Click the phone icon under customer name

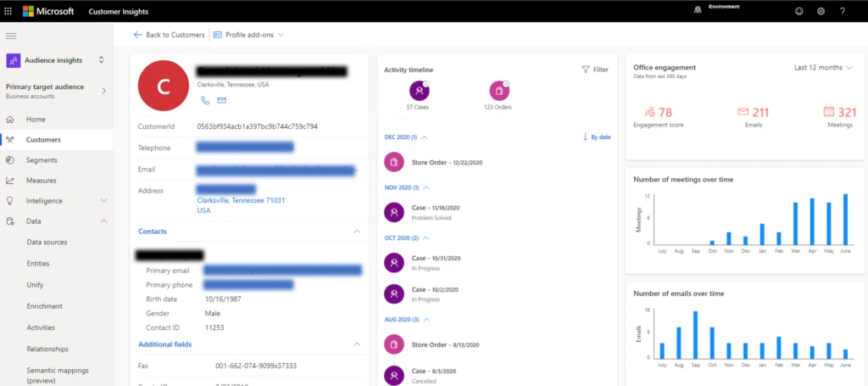pyautogui.click(x=205, y=100)
